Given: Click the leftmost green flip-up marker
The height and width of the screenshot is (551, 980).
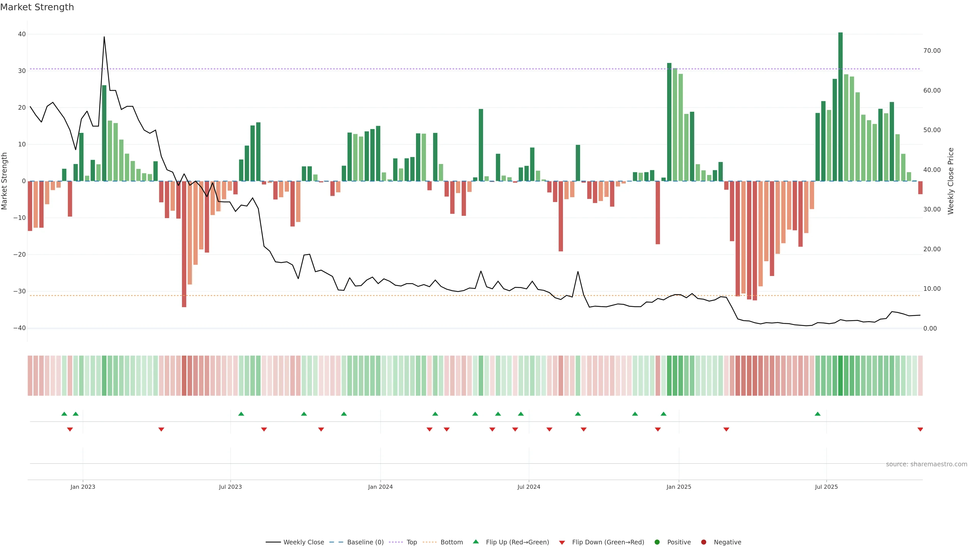Looking at the screenshot, I should 64,414.
